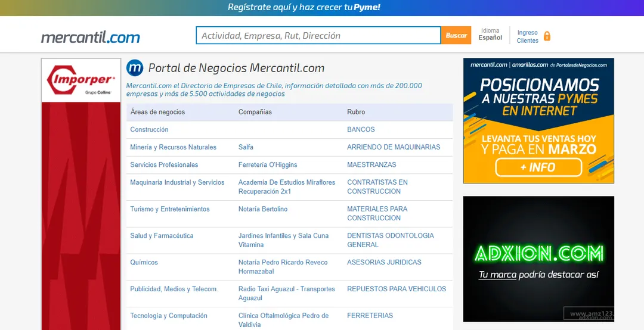
Task: Open MATERIALES PARA CONSTRUCCION rubro
Action: click(x=377, y=213)
